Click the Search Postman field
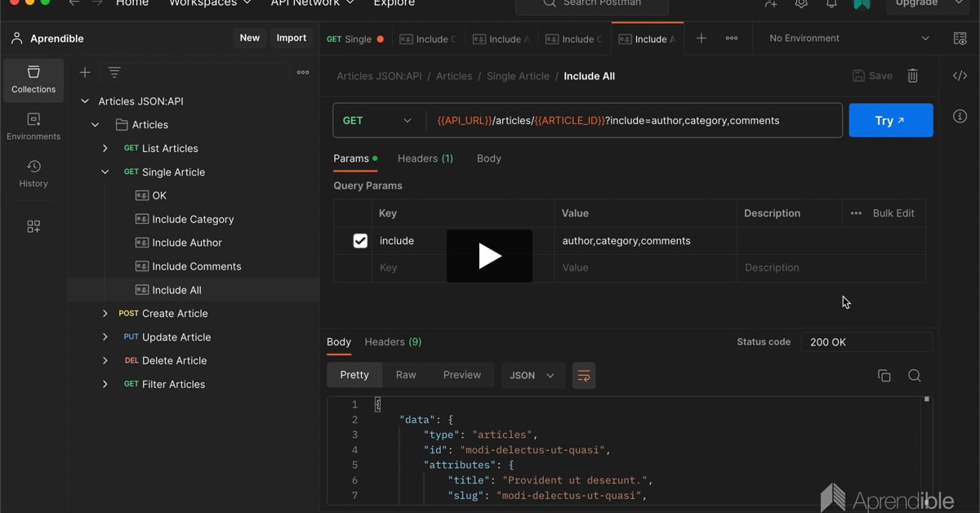Image resolution: width=980 pixels, height=513 pixels. point(592,6)
